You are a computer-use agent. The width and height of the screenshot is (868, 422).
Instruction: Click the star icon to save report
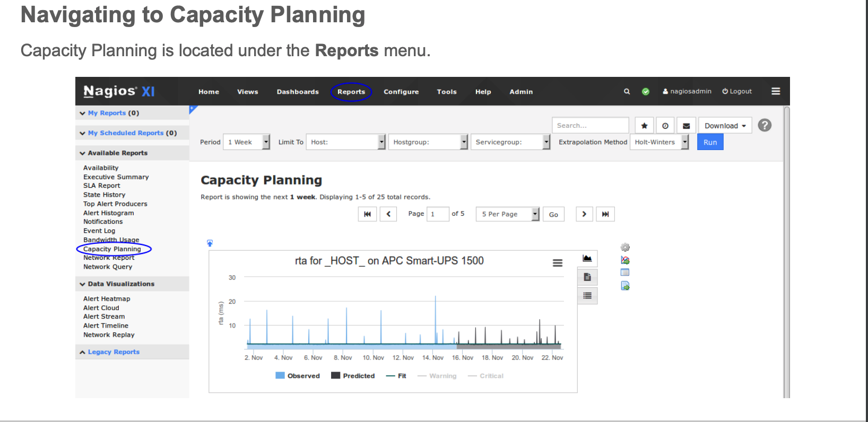[x=644, y=126]
